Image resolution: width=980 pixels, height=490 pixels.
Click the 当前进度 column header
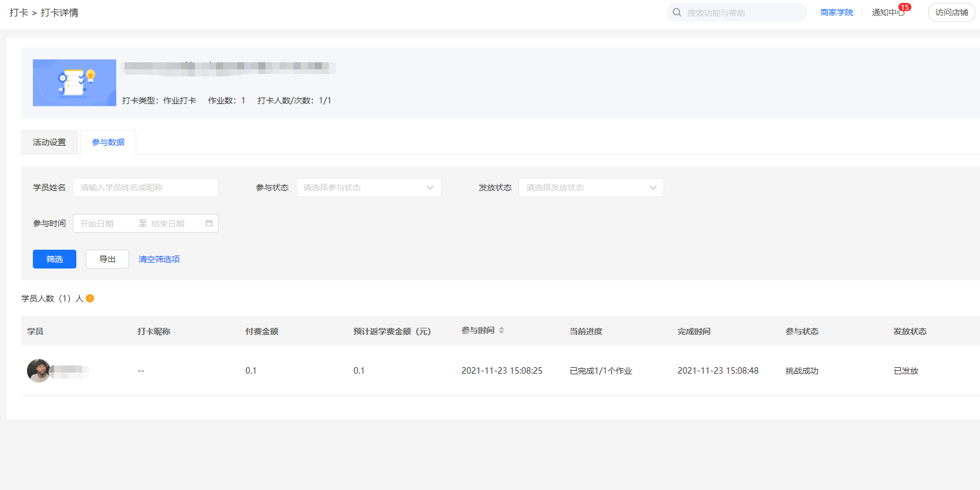(586, 331)
